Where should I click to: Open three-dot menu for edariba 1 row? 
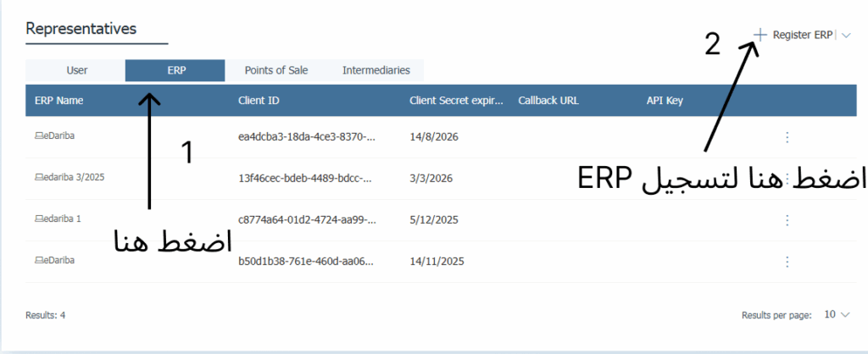pos(787,220)
